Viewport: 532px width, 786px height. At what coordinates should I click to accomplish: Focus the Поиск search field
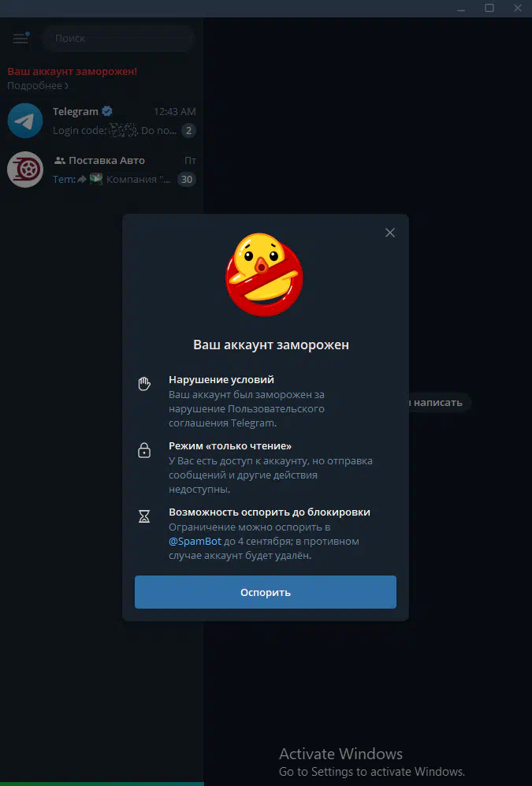[x=119, y=38]
